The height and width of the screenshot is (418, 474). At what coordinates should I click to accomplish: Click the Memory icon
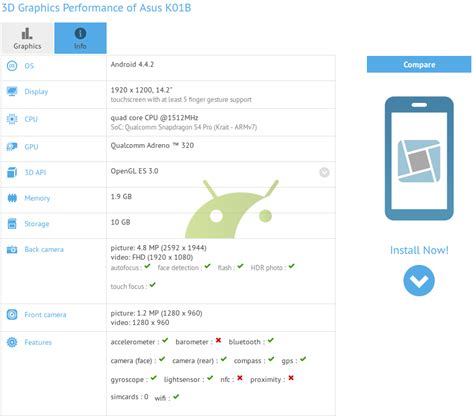coord(12,198)
